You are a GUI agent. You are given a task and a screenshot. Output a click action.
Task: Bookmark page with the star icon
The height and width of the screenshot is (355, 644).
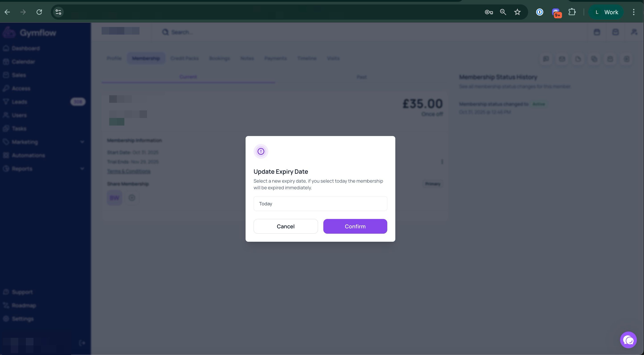point(517,12)
